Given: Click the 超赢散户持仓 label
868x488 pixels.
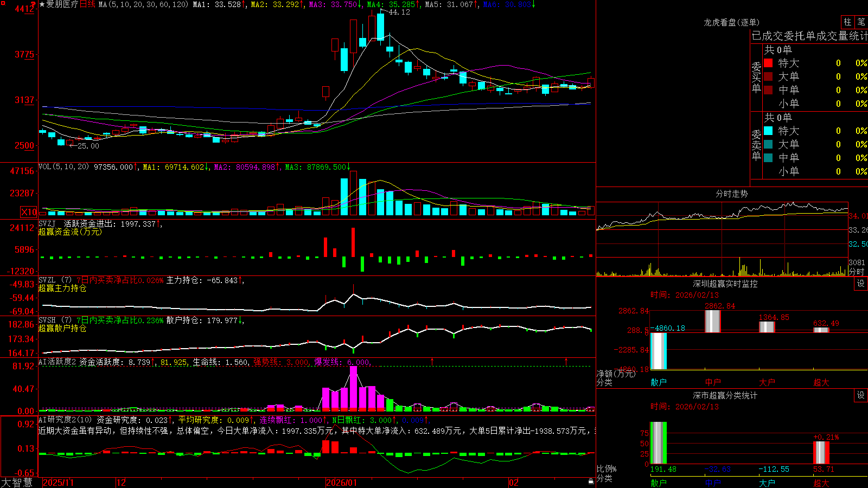Looking at the screenshot, I should pos(62,328).
